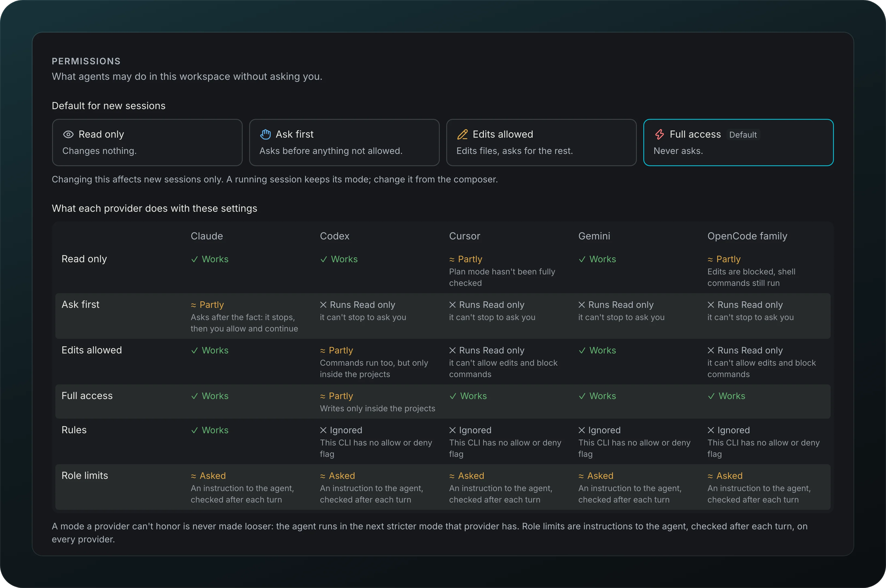Click OpenCode's Partly status for Read only
The height and width of the screenshot is (588, 886).
coord(724,259)
